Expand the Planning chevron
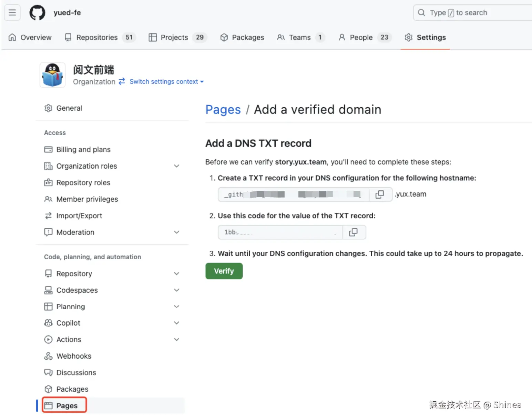Image resolution: width=532 pixels, height=420 pixels. [x=176, y=307]
